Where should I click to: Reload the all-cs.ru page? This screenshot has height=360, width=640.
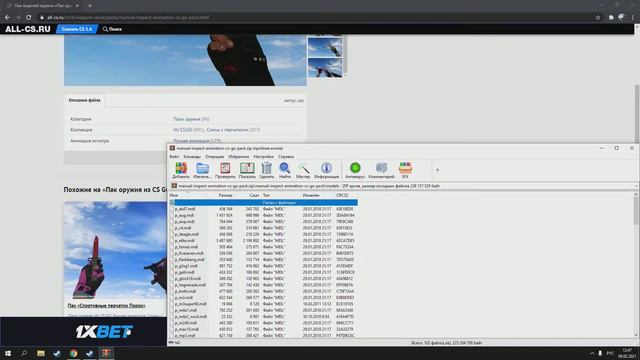(x=29, y=18)
